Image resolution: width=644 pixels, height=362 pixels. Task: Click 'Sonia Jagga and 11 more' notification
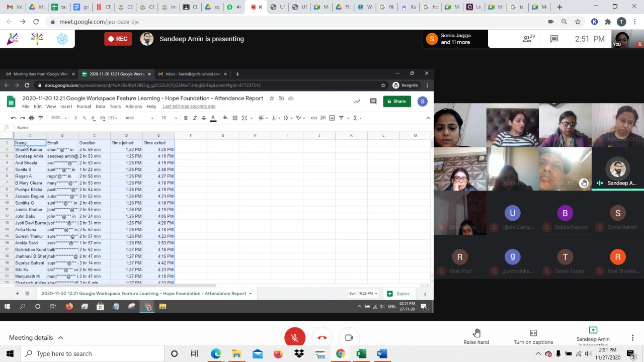tap(456, 39)
